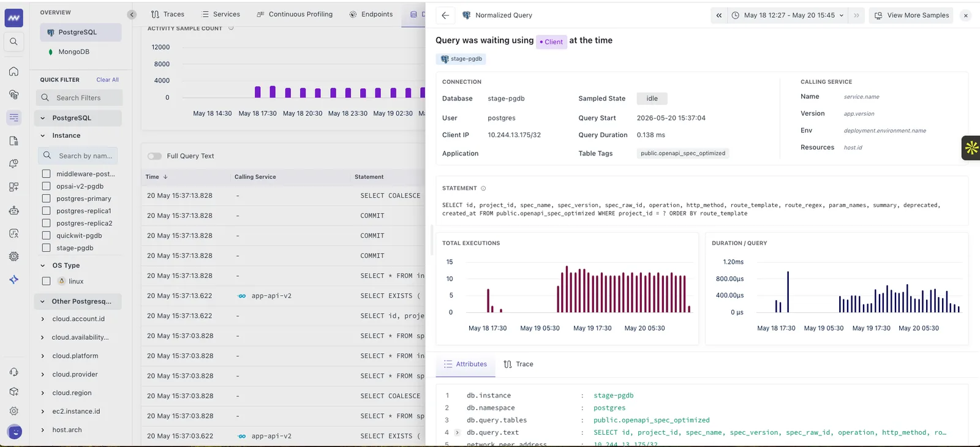The image size is (980, 447).
Task: Click the Search by name instance field
Action: (78, 156)
